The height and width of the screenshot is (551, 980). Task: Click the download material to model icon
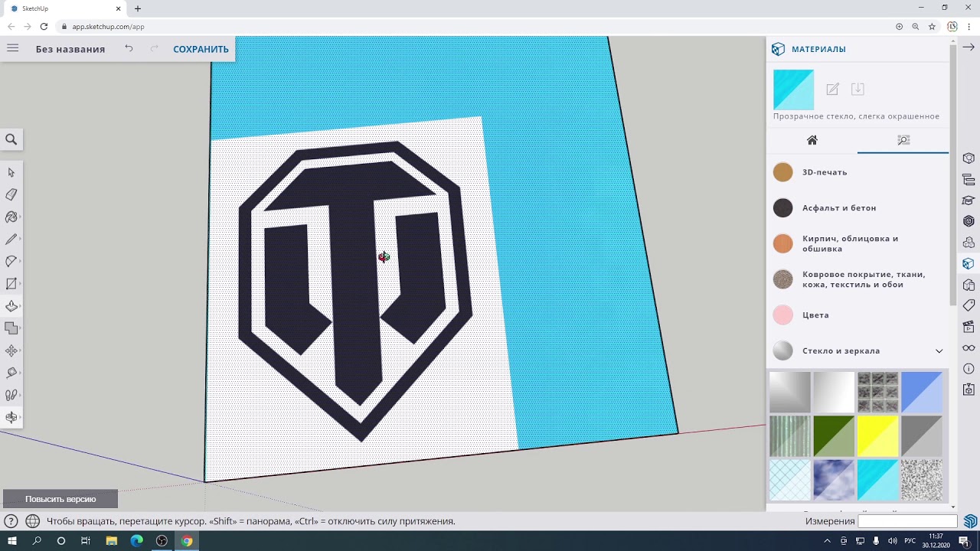tap(857, 89)
